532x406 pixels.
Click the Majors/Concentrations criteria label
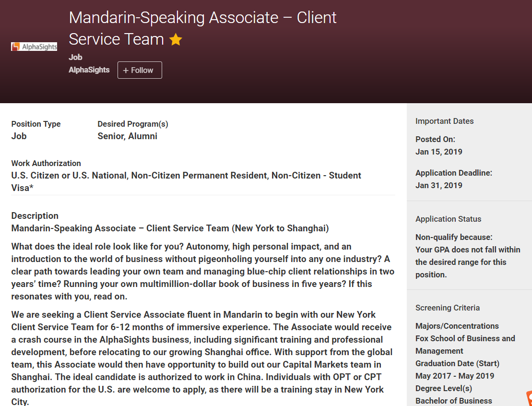(x=457, y=326)
